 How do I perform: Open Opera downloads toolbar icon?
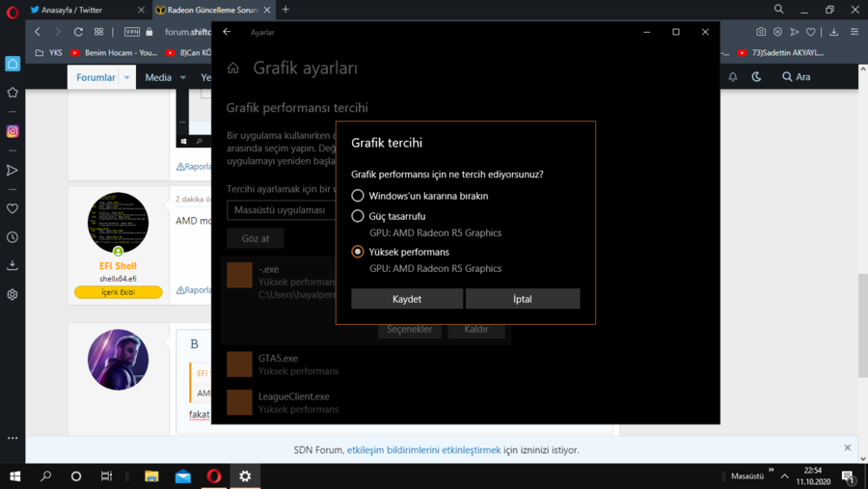833,32
